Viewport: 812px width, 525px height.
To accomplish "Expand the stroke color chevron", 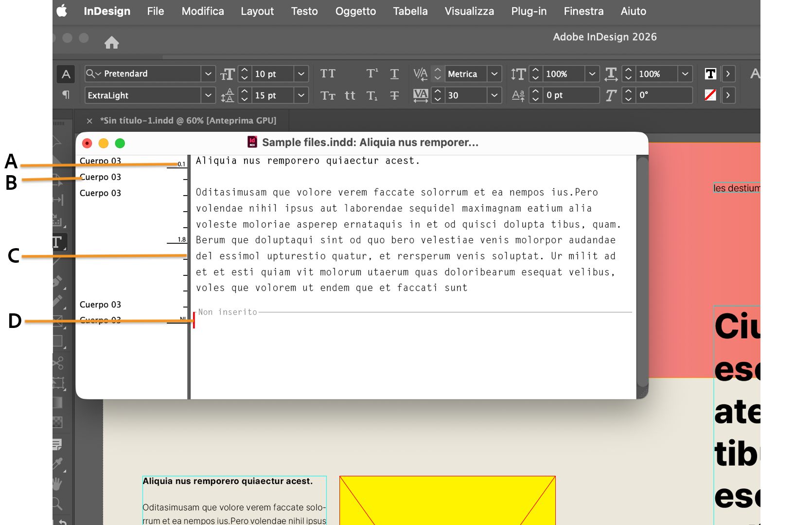I will 728,95.
